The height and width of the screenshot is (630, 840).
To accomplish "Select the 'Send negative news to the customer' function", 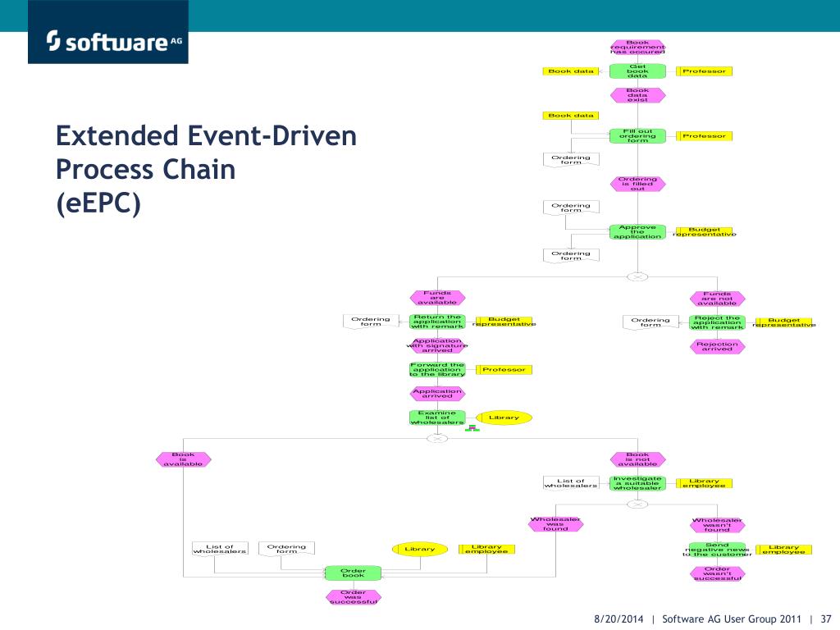I will pyautogui.click(x=717, y=550).
